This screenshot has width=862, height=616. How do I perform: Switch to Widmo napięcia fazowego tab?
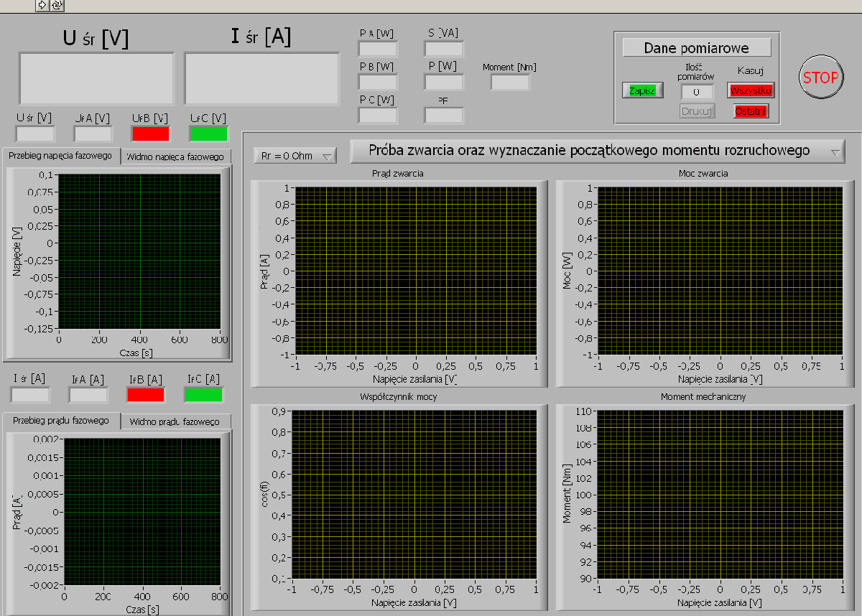coord(175,157)
